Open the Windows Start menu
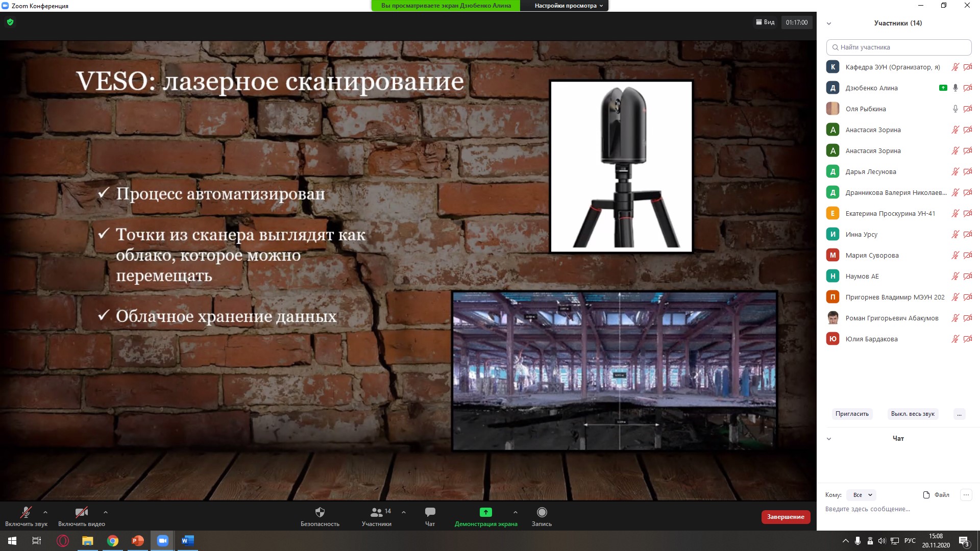The image size is (980, 551). 12,541
